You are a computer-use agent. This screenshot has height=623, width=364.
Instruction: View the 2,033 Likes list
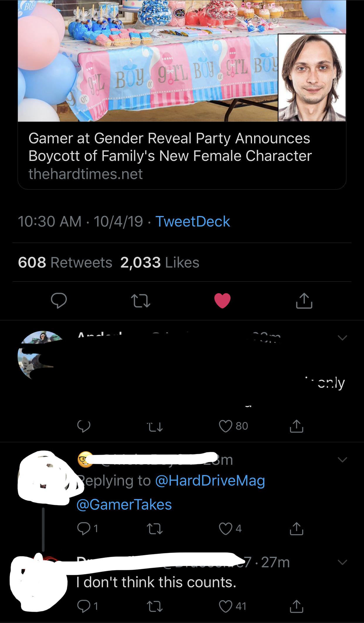(160, 262)
